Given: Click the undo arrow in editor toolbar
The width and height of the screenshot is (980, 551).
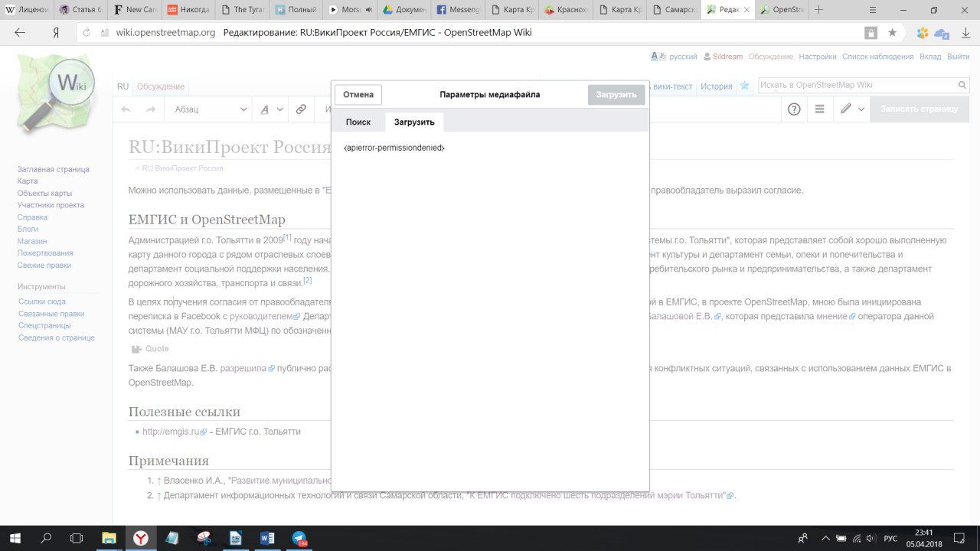Looking at the screenshot, I should click(x=126, y=109).
